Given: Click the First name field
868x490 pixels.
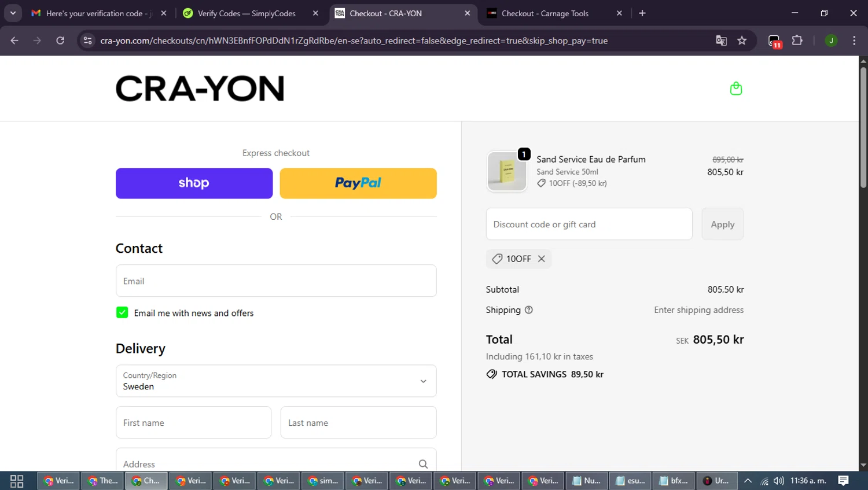Looking at the screenshot, I should point(193,422).
